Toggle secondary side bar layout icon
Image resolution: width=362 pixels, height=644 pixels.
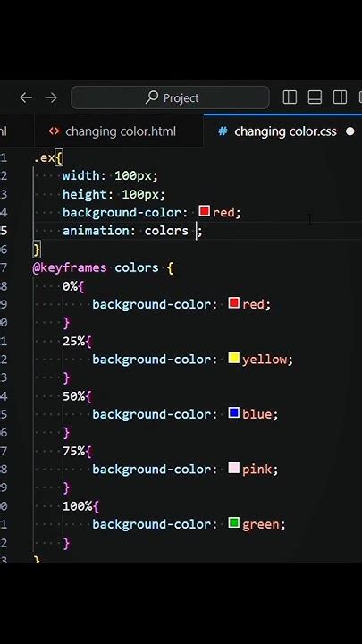click(x=340, y=97)
